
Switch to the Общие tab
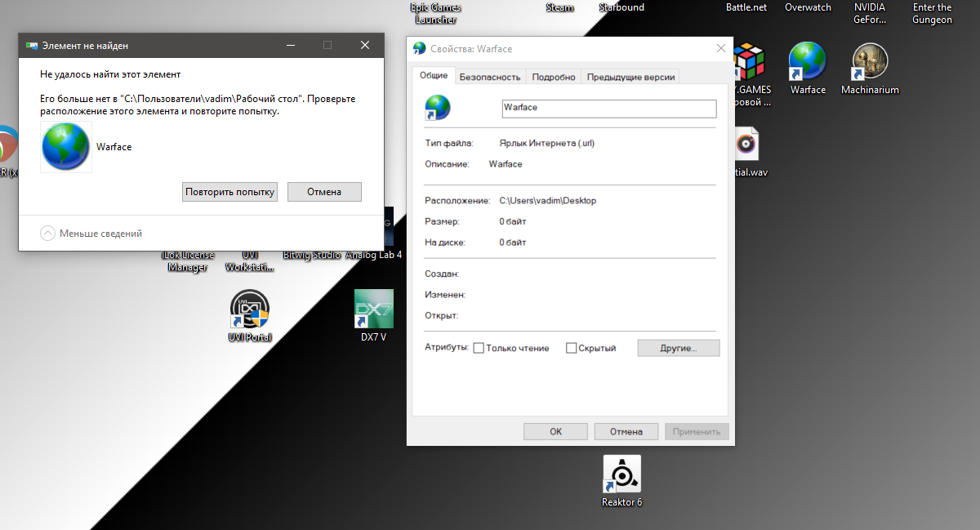click(x=434, y=75)
